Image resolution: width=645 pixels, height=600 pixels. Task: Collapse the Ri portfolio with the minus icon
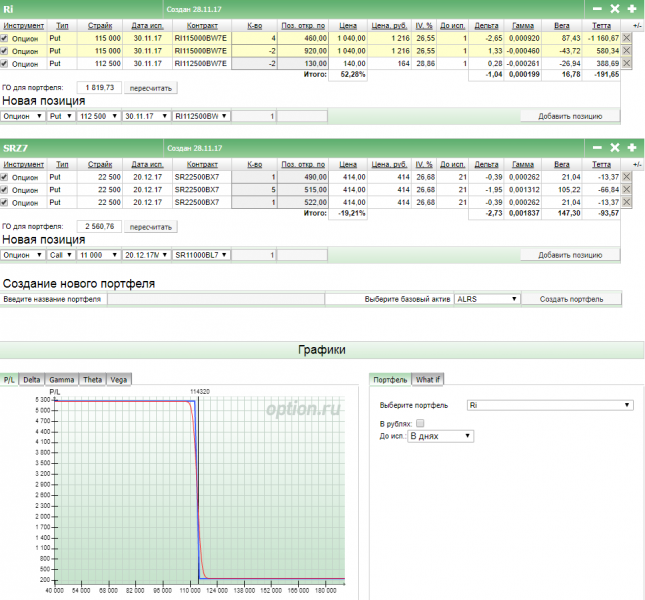click(599, 8)
